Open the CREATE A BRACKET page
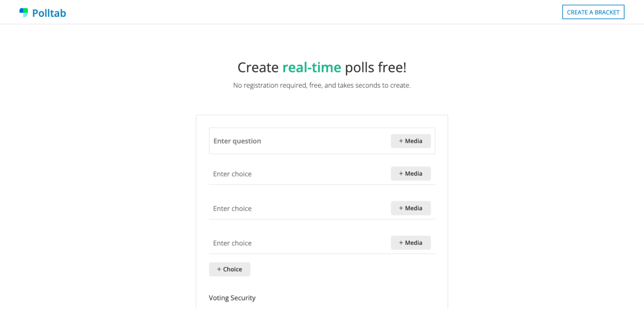This screenshot has width=644, height=309. pyautogui.click(x=593, y=12)
